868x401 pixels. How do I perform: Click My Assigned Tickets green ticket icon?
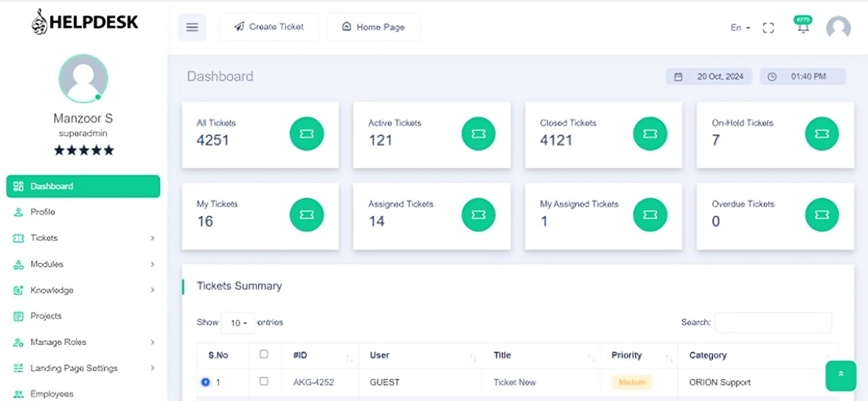tap(650, 215)
